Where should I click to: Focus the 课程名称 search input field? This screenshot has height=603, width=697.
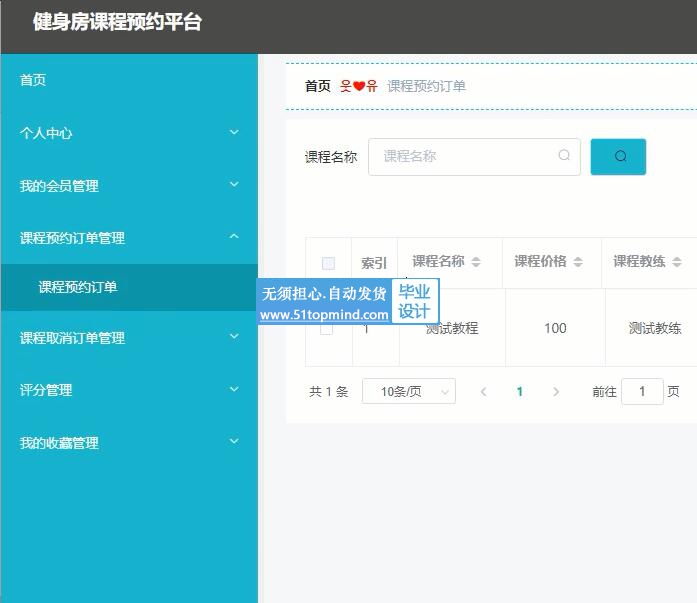pos(474,157)
